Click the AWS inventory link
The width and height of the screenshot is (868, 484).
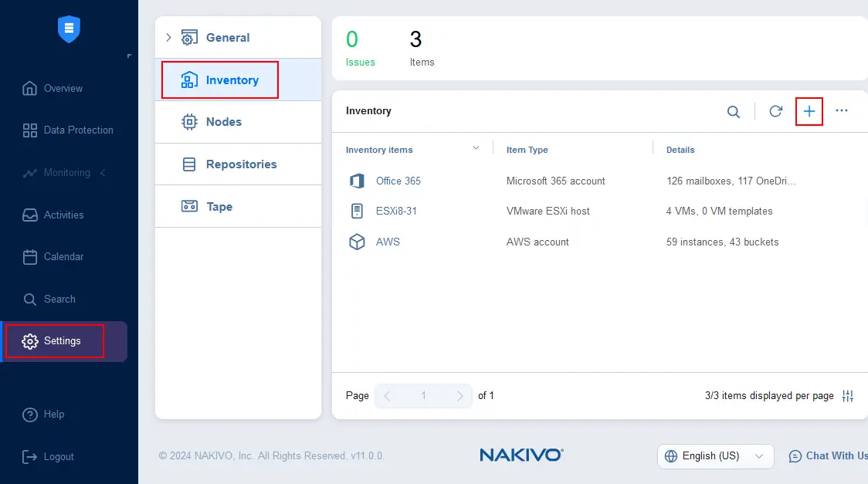tap(388, 242)
